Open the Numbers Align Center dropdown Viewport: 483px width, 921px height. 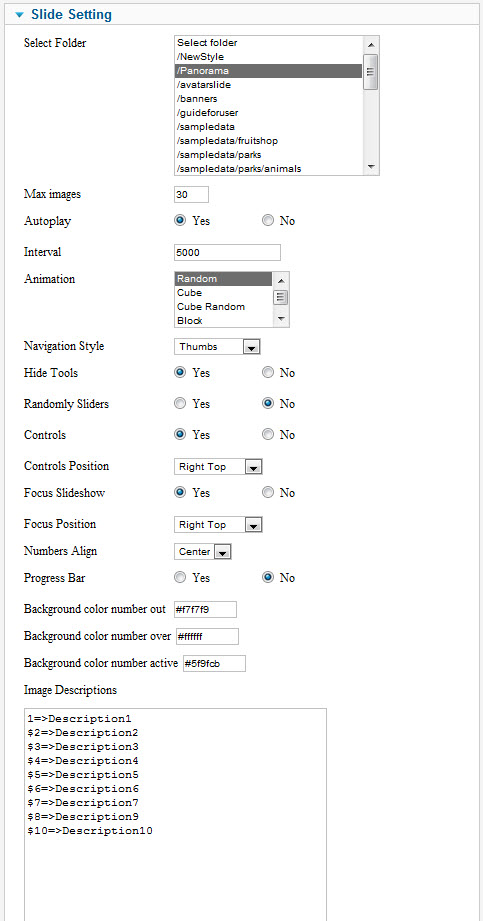coord(203,552)
